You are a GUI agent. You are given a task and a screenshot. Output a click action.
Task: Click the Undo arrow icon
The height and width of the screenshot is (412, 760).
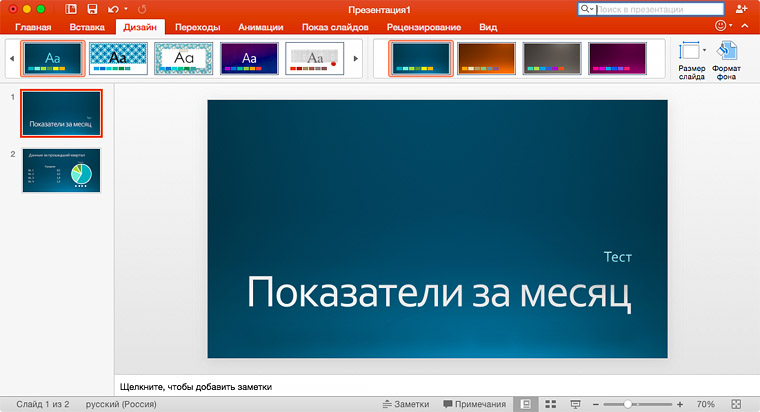click(x=111, y=8)
